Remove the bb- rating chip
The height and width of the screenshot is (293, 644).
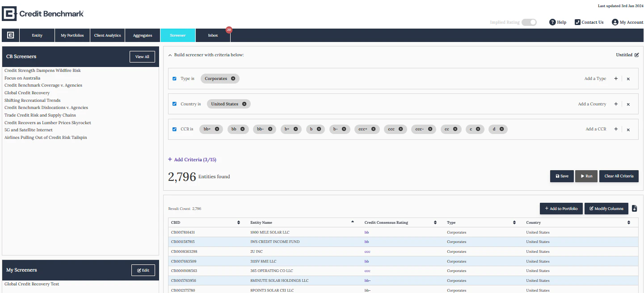[x=270, y=129]
